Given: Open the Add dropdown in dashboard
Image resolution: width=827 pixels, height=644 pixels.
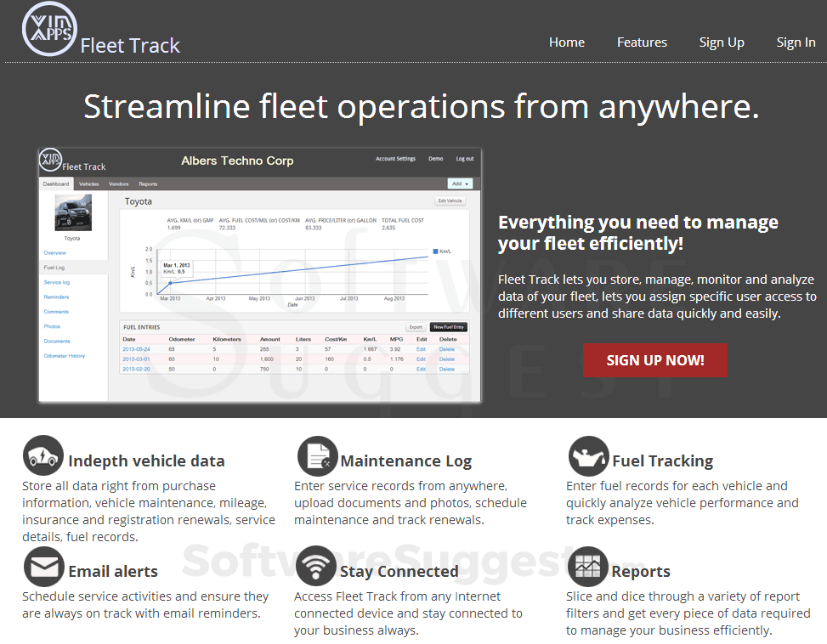Looking at the screenshot, I should [x=460, y=184].
